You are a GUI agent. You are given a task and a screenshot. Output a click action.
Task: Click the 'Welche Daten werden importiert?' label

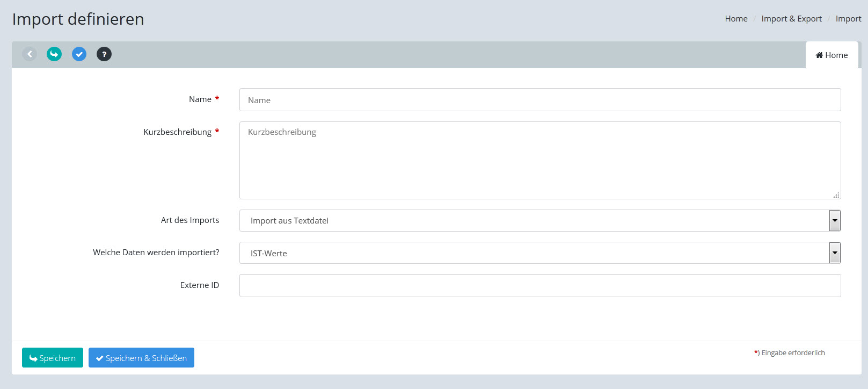156,253
